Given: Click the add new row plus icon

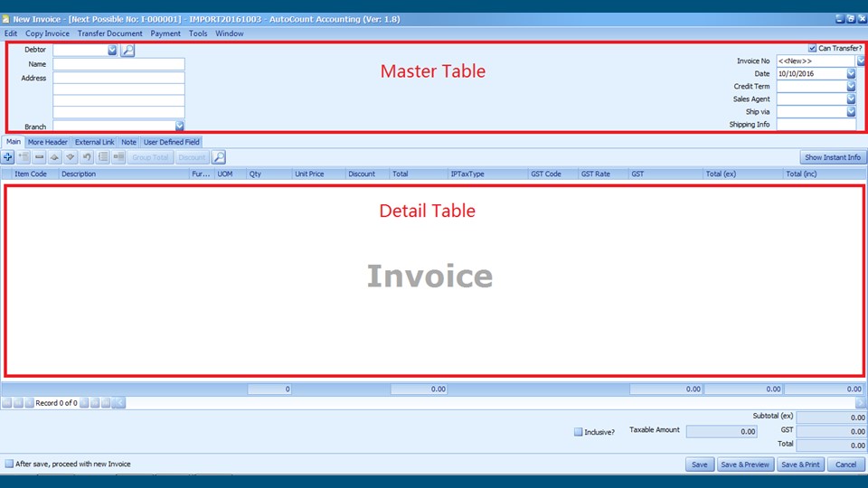Looking at the screenshot, I should pyautogui.click(x=8, y=157).
